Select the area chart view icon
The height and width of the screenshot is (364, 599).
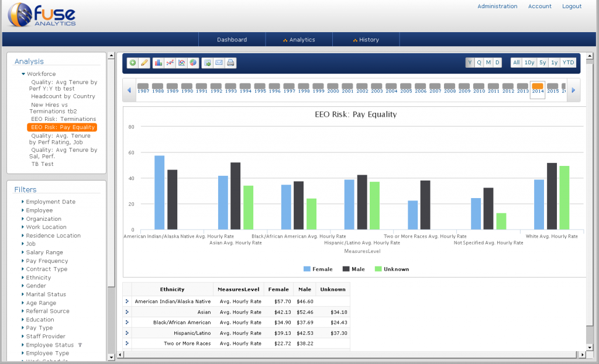[x=182, y=63]
